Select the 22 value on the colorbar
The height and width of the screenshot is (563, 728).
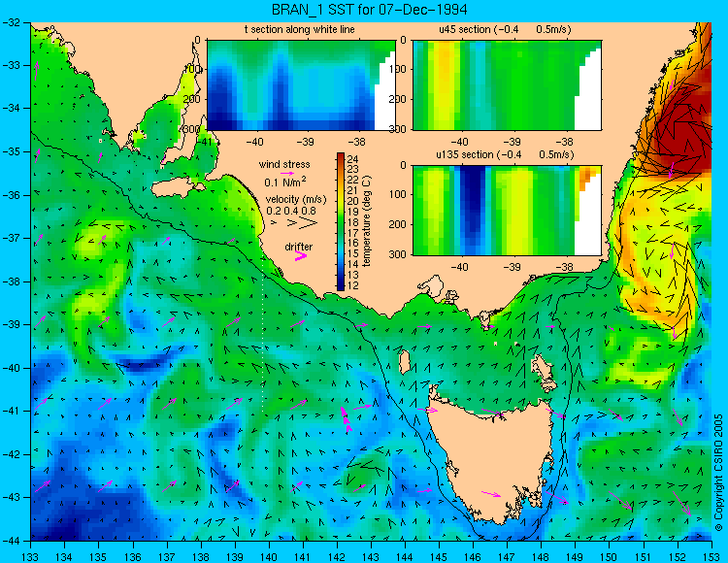click(x=353, y=181)
